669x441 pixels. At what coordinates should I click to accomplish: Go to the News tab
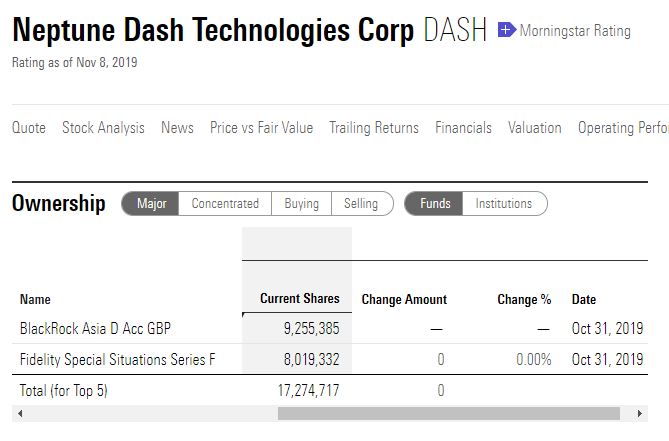pos(177,128)
